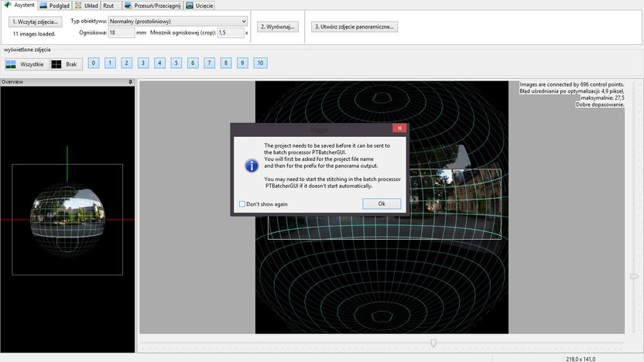Viewport: 644px width, 362px height.
Task: Click the 2. Wyrównaj button
Action: 278,26
